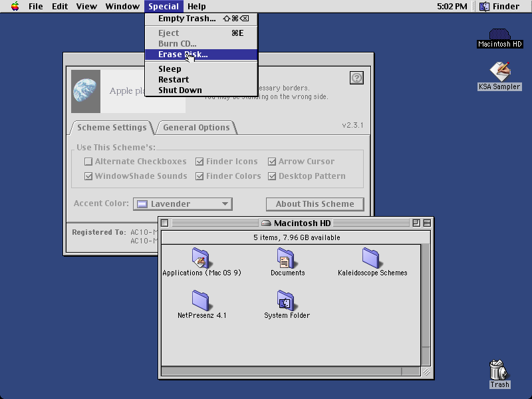
Task: Click the About This Scheme button
Action: (315, 204)
